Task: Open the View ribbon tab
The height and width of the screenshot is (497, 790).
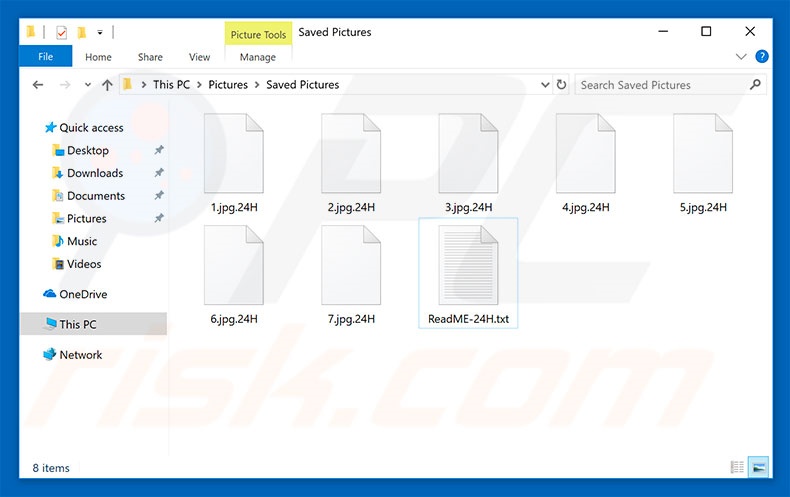Action: pyautogui.click(x=200, y=57)
